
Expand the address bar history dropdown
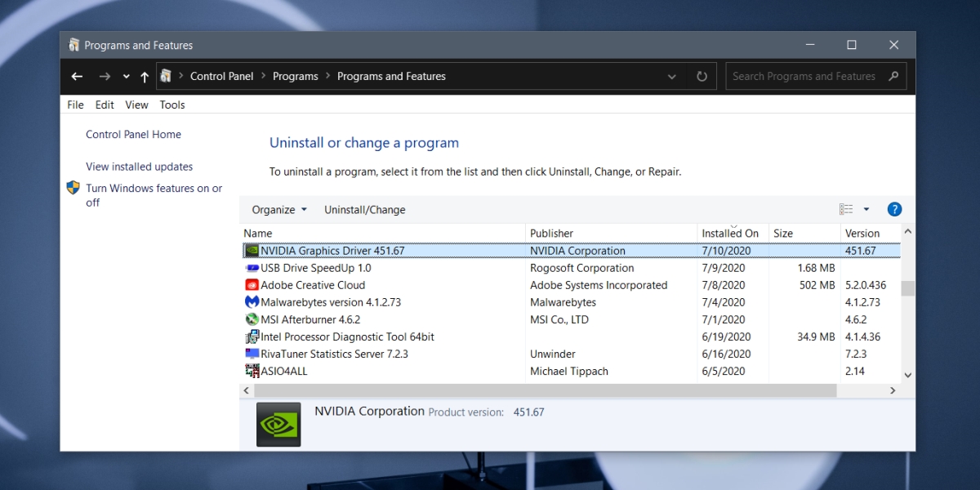coord(672,76)
